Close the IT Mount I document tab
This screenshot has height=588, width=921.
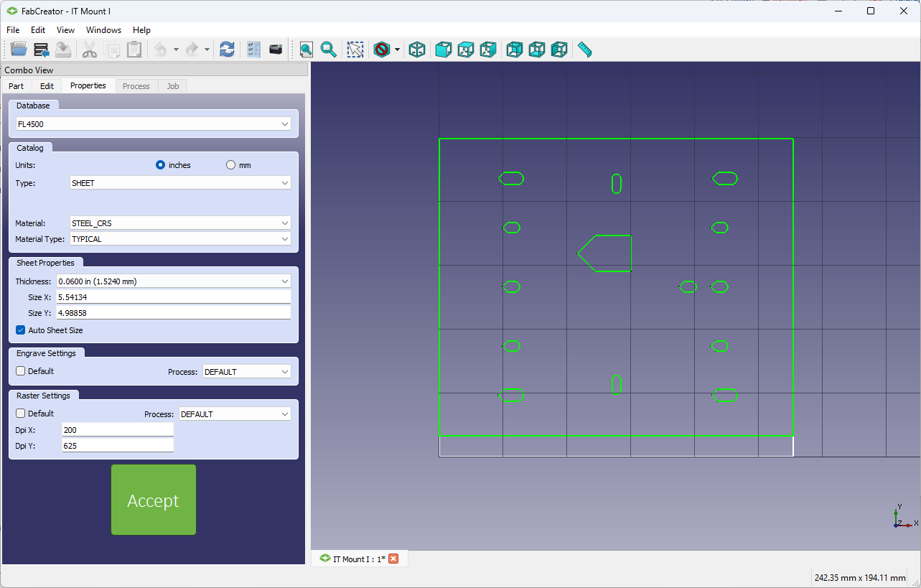point(393,559)
